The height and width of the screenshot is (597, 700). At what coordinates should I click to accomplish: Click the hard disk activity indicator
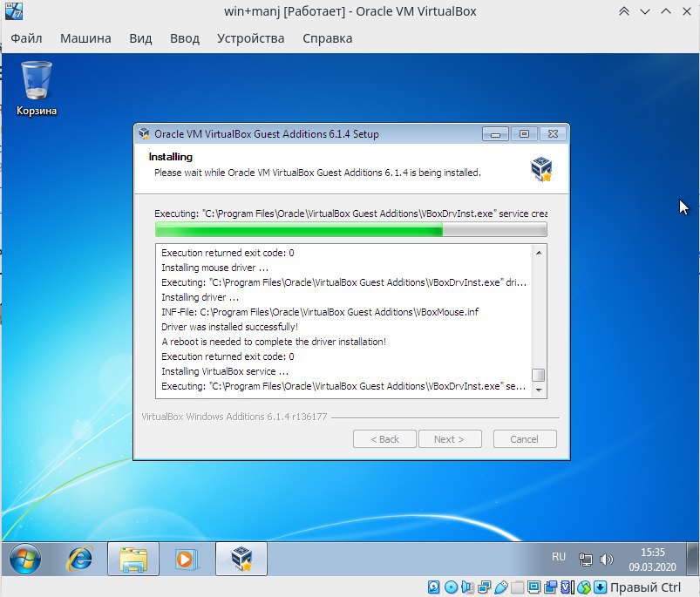(433, 587)
